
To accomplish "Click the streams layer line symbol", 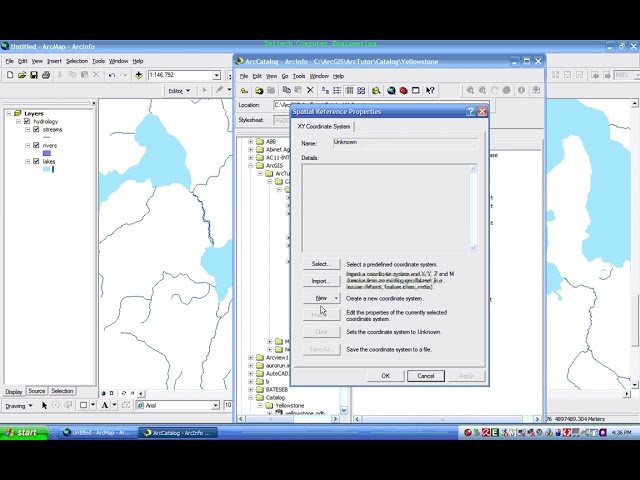I will pyautogui.click(x=47, y=137).
